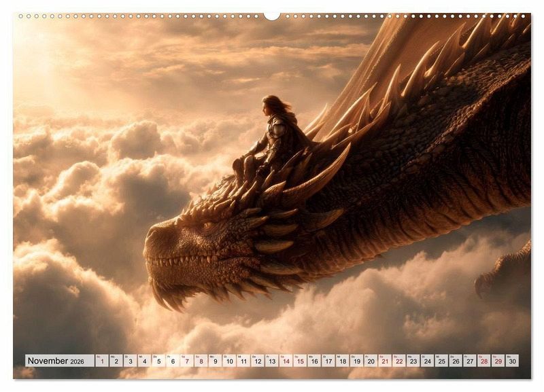Click the bright sunlit sky in upper-left corner
544x392 pixels.
point(41,48)
